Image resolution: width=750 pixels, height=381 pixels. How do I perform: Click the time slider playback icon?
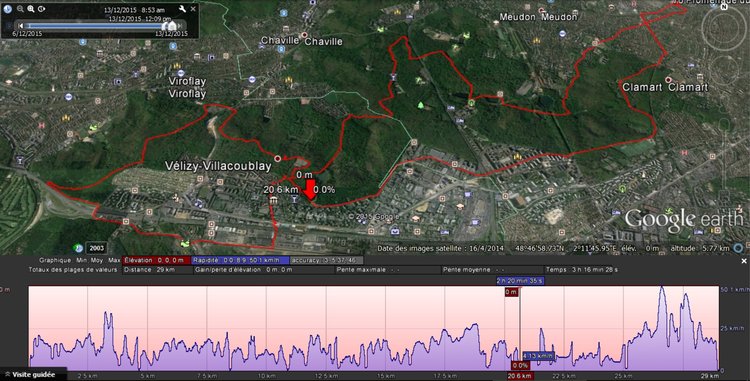tap(42, 9)
